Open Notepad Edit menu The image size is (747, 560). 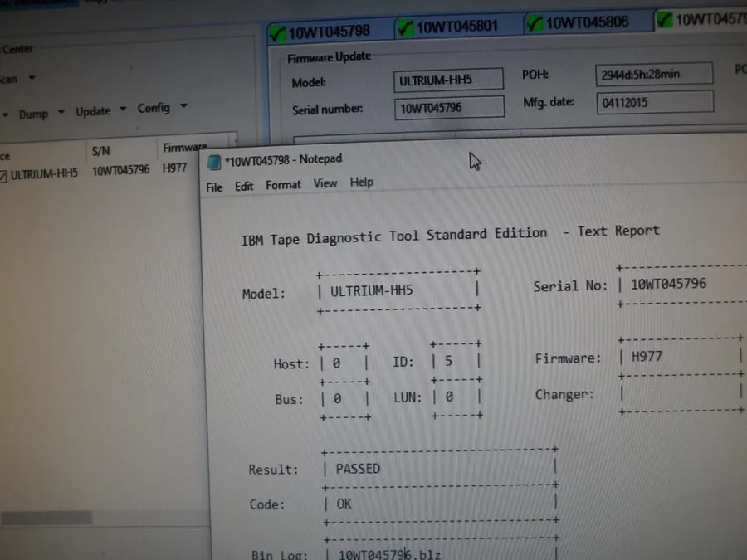(244, 186)
